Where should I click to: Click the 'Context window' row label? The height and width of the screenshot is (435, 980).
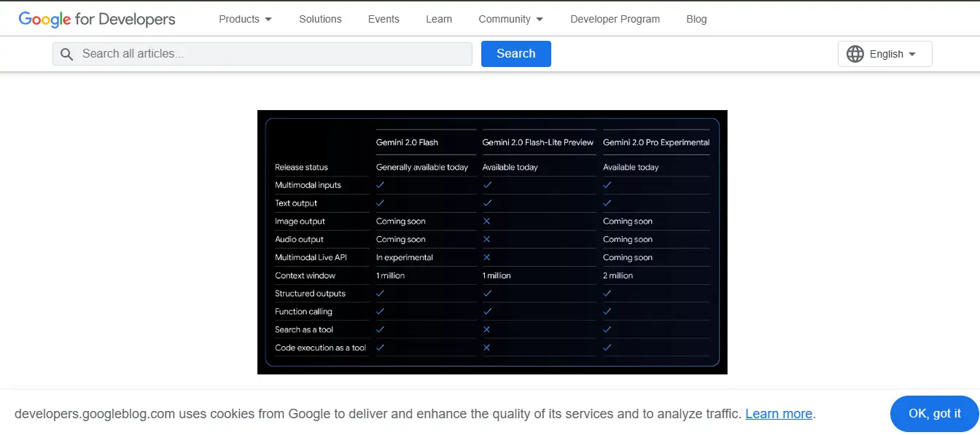point(305,275)
